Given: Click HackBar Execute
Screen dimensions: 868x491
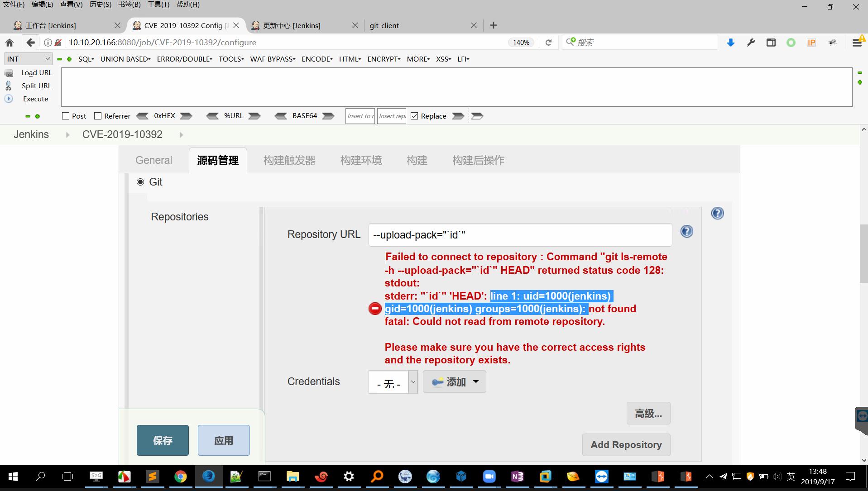Looking at the screenshot, I should 35,99.
